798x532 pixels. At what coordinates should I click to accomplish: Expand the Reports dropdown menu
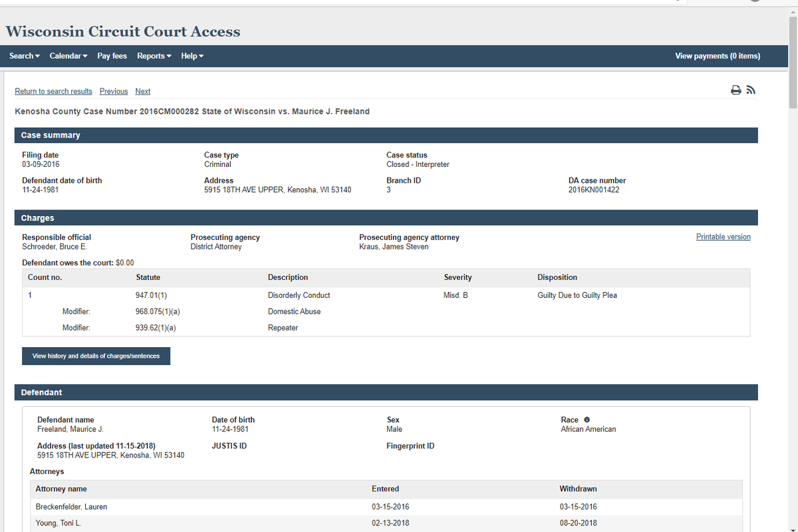coord(154,56)
